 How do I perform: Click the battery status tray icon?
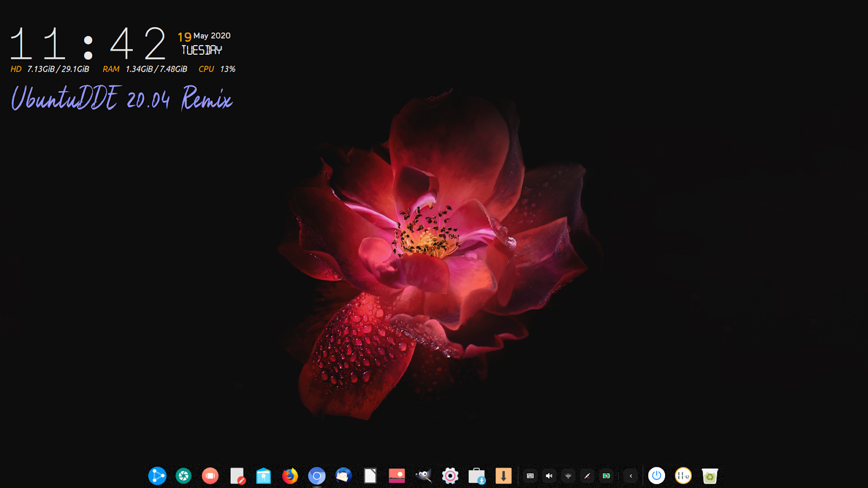pyautogui.click(x=607, y=476)
